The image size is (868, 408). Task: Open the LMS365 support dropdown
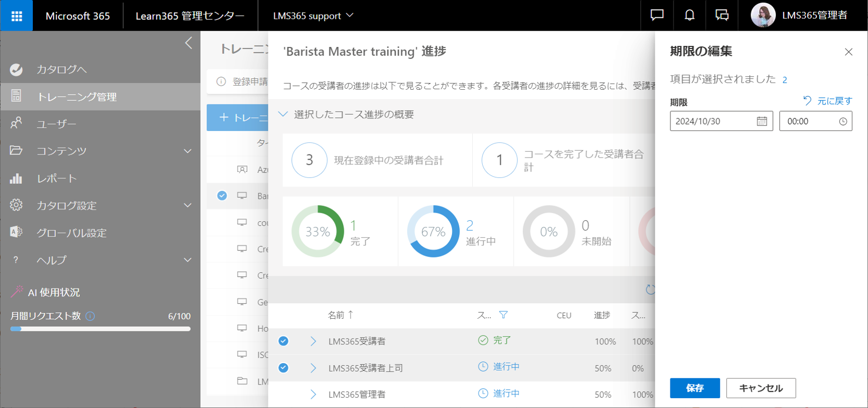[x=313, y=16]
